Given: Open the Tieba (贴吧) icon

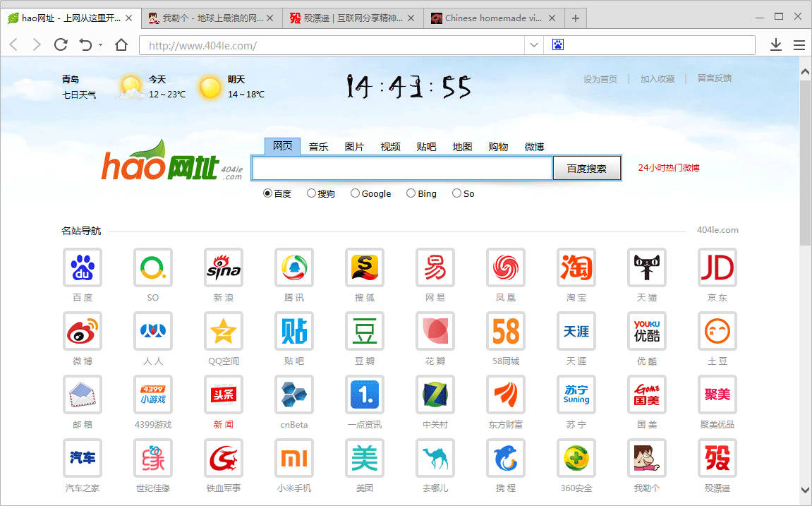Looking at the screenshot, I should [x=294, y=331].
